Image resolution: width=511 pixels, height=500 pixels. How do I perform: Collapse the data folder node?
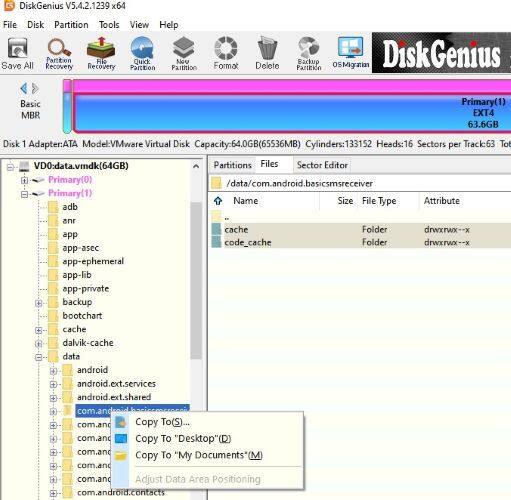[x=39, y=357]
